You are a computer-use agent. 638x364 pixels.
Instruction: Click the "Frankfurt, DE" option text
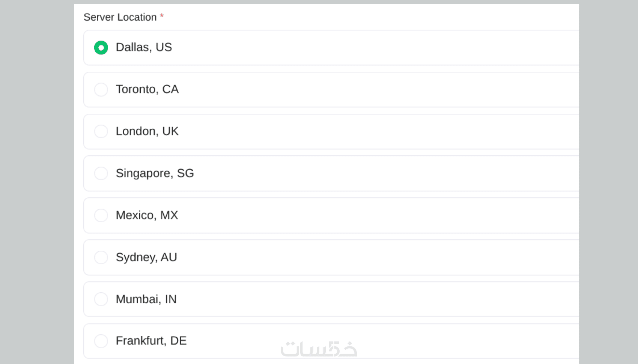point(151,341)
